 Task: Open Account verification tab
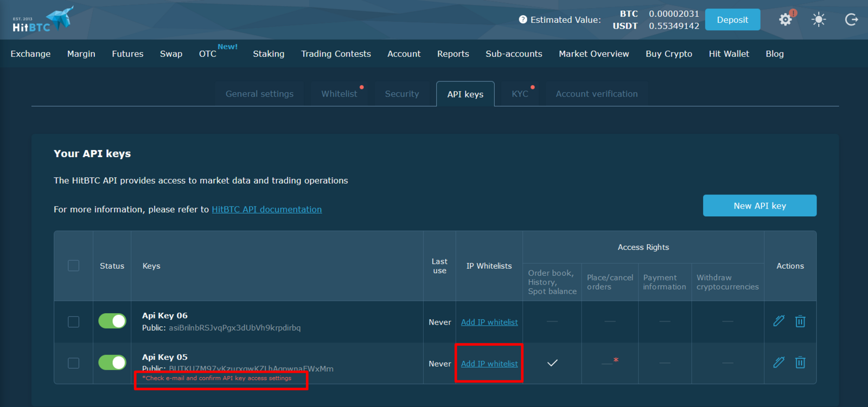[597, 94]
